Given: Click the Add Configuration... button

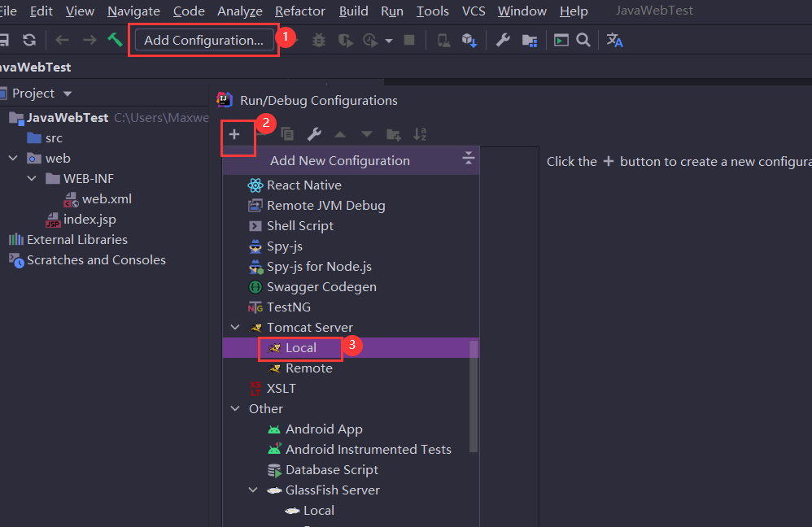Looking at the screenshot, I should pyautogui.click(x=203, y=40).
